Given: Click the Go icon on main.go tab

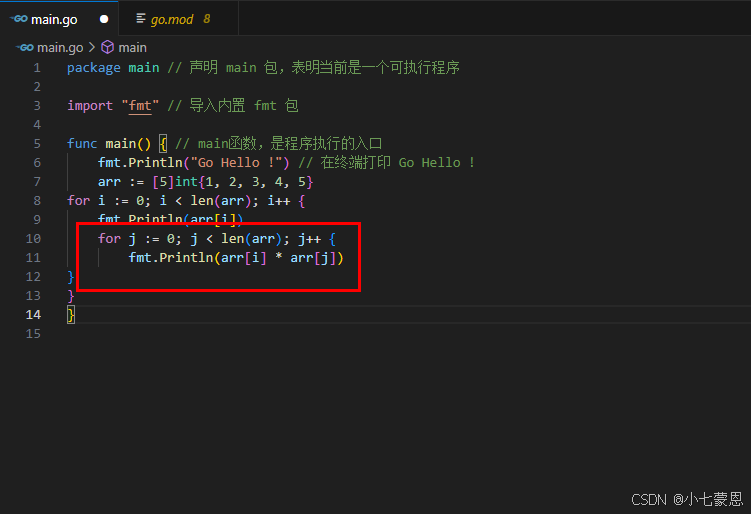Looking at the screenshot, I should (18, 19).
